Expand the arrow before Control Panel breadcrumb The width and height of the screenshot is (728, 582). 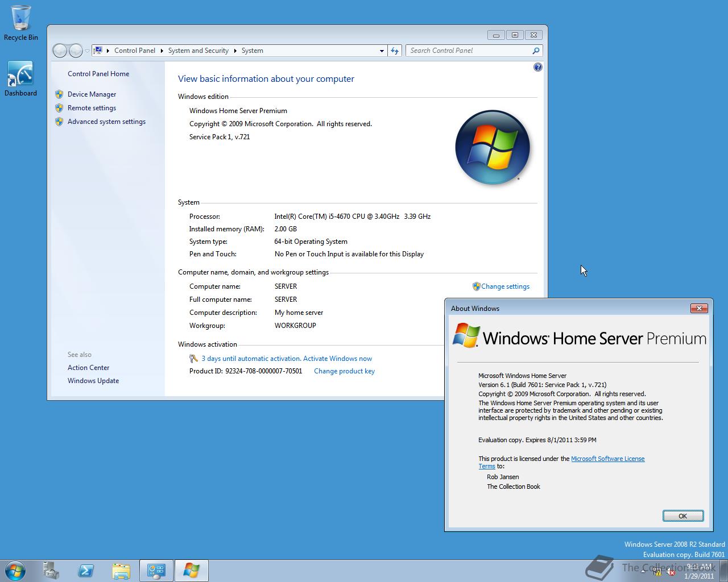coord(107,51)
